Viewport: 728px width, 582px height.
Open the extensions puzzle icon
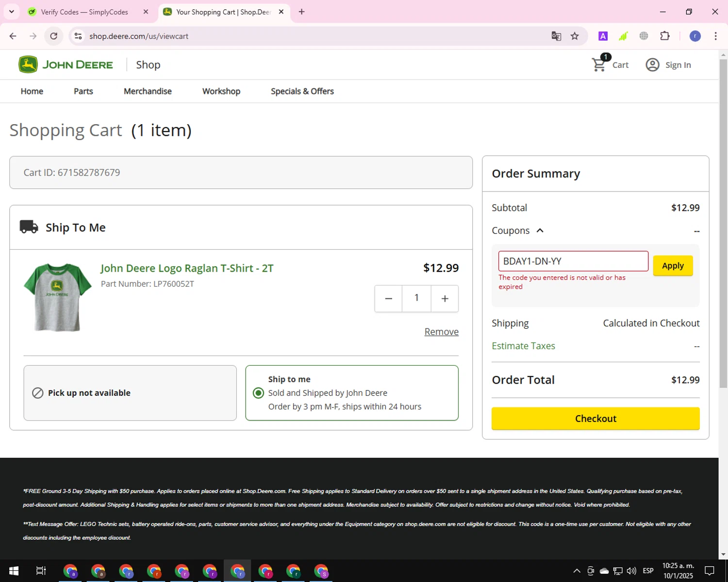665,36
